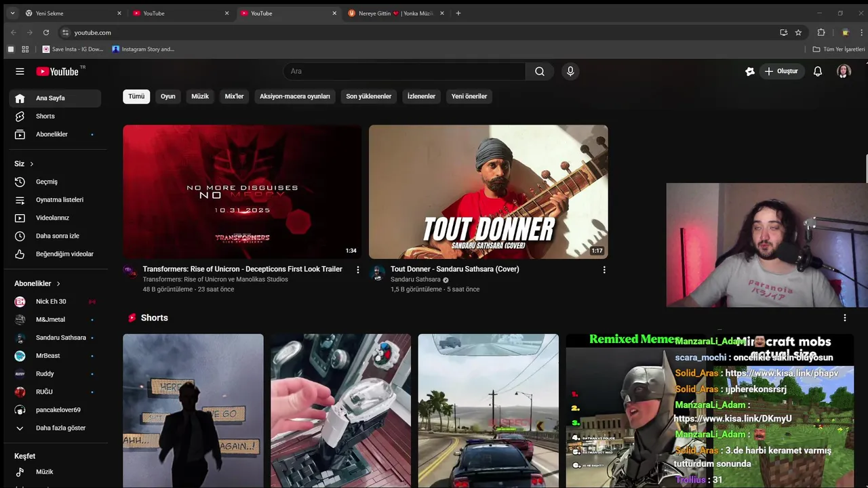
Task: Open M&Jmetal subscription channel
Action: [56, 319]
